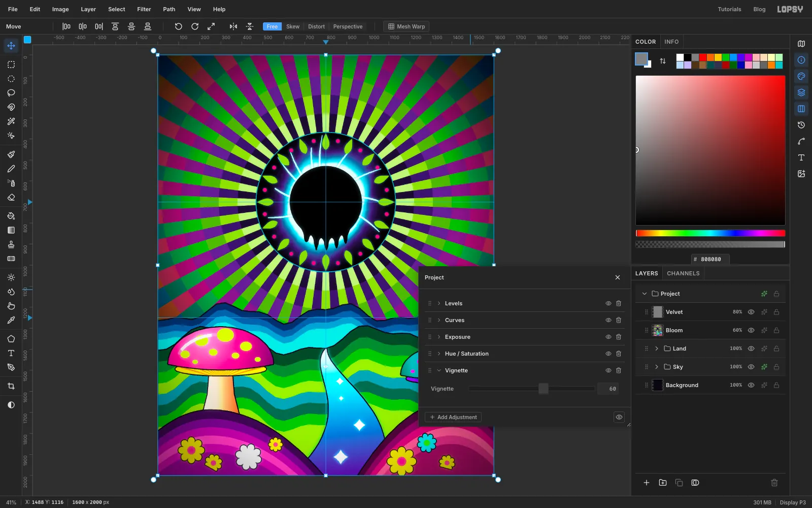Select the eraser tool
This screenshot has height=508, width=812.
click(11, 197)
